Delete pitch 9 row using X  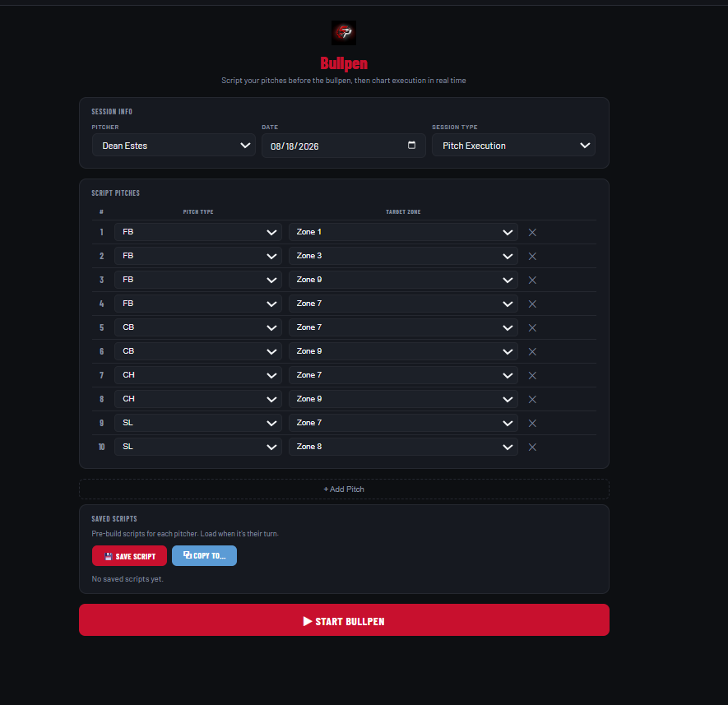point(532,423)
